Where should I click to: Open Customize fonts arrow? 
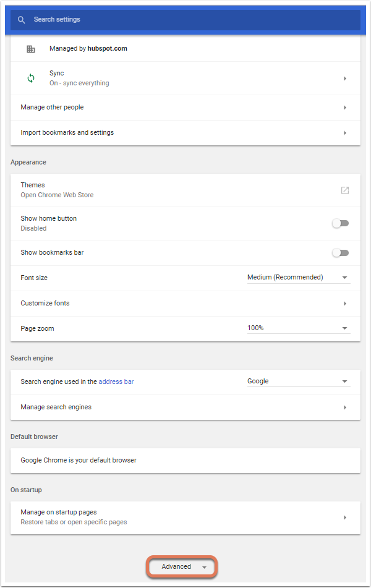345,304
